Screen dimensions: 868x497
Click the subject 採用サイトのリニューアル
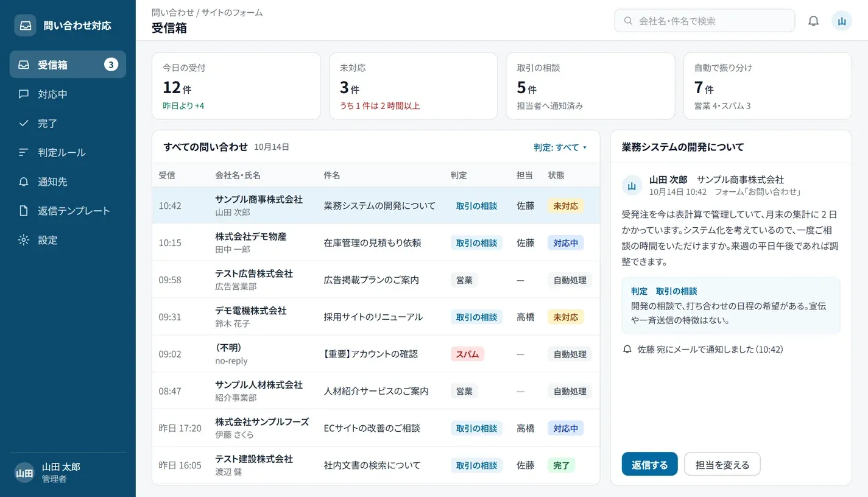coord(373,317)
